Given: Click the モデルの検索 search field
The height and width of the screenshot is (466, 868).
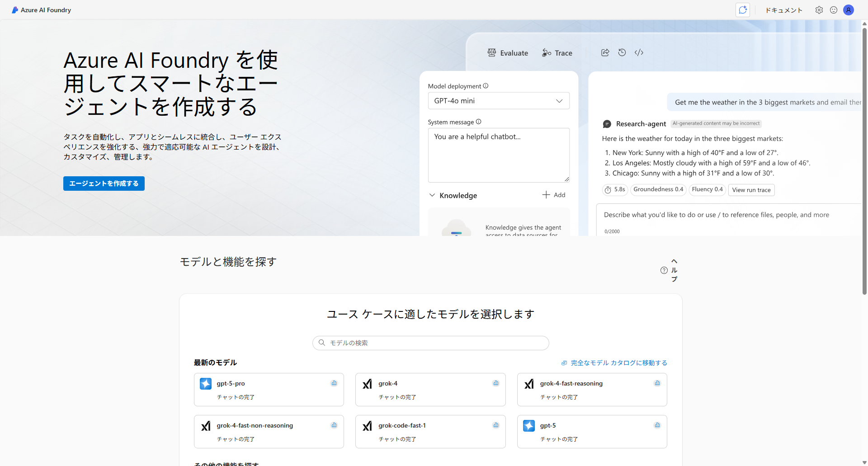Looking at the screenshot, I should (x=430, y=343).
